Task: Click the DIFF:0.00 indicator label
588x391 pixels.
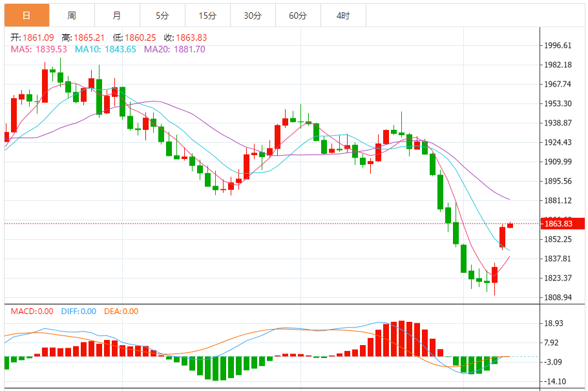Action: (x=79, y=312)
